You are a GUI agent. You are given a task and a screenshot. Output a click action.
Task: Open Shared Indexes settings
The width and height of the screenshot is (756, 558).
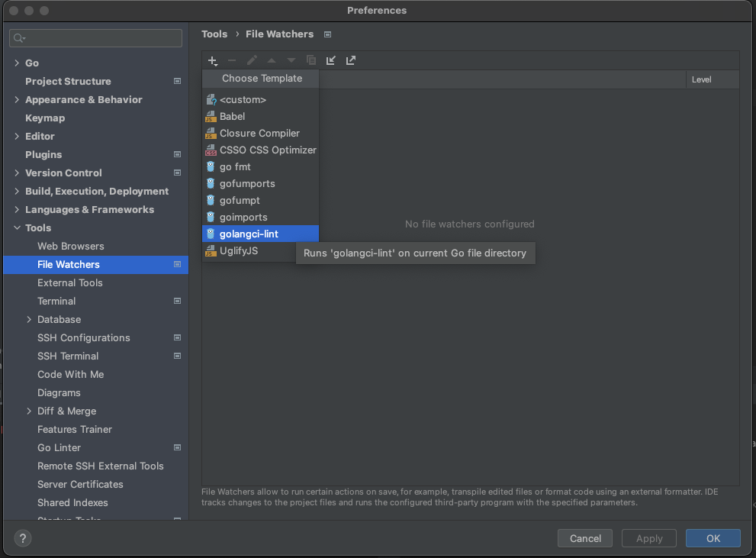pos(72,502)
